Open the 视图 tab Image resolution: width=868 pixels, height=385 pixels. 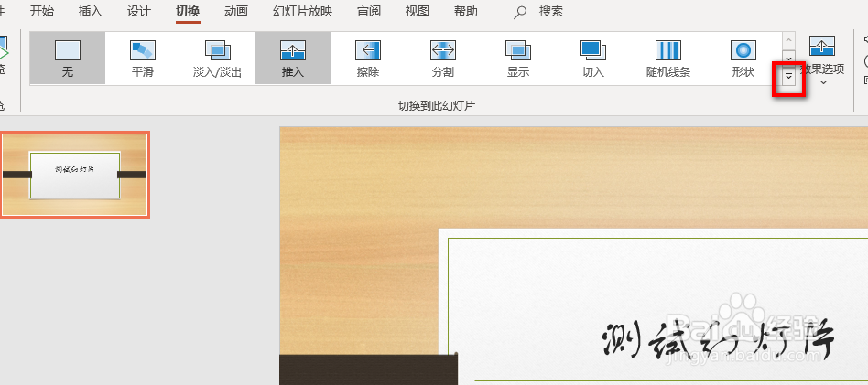point(418,12)
